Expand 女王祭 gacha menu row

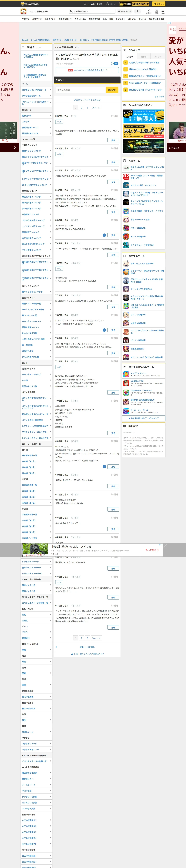tap(37, 380)
